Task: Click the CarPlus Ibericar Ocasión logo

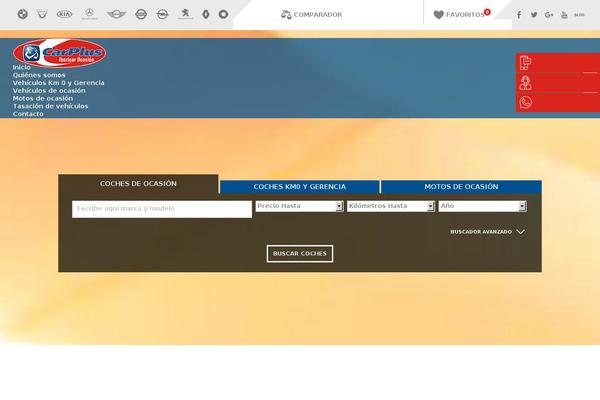Action: tap(59, 53)
